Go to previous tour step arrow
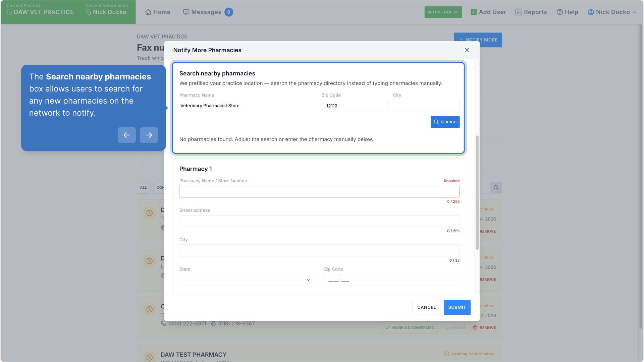Image resolution: width=644 pixels, height=362 pixels. [127, 135]
